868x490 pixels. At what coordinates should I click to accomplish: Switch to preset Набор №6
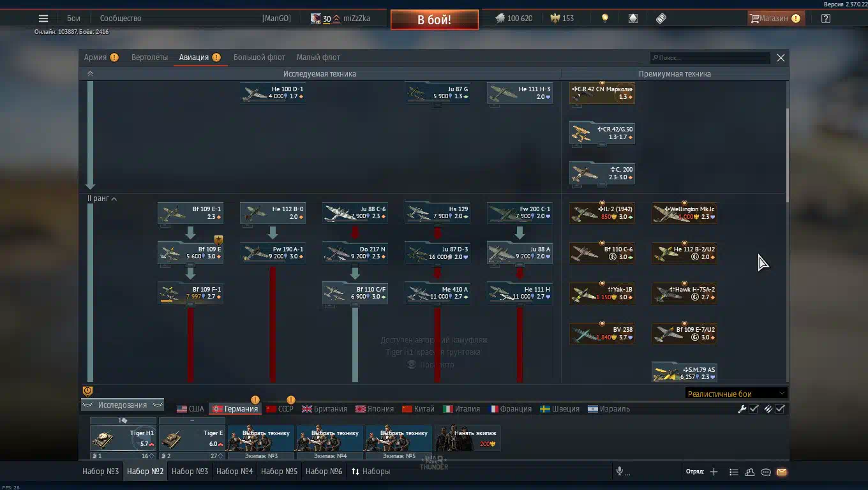324,471
